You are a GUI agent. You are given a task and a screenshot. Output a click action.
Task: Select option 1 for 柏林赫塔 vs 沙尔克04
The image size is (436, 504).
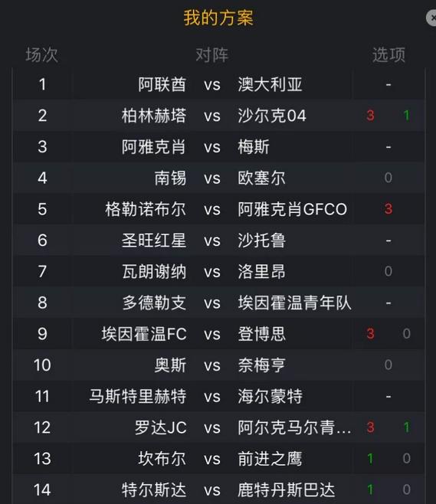406,116
